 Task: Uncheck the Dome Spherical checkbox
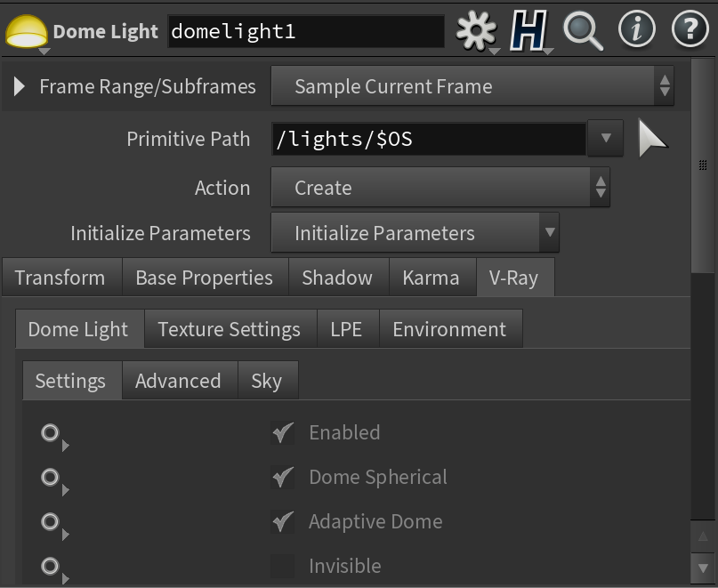click(x=283, y=477)
